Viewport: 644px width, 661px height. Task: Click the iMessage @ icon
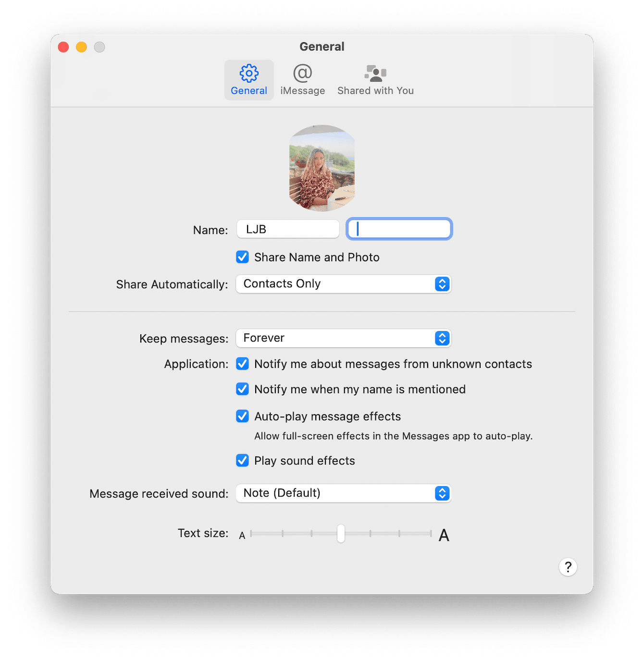[302, 73]
